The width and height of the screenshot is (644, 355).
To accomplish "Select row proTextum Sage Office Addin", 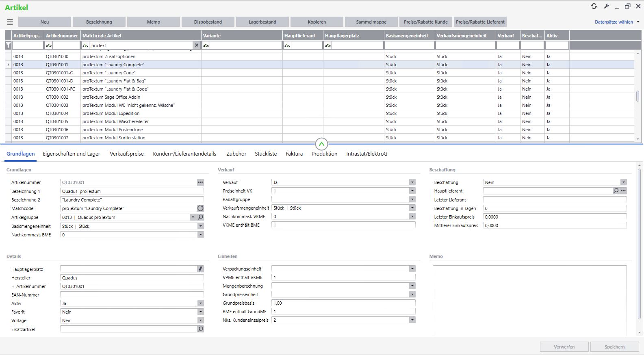I will pyautogui.click(x=320, y=97).
